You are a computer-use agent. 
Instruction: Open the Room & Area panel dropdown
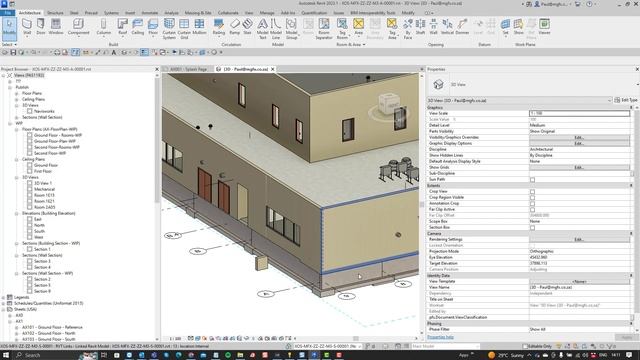tap(351, 44)
